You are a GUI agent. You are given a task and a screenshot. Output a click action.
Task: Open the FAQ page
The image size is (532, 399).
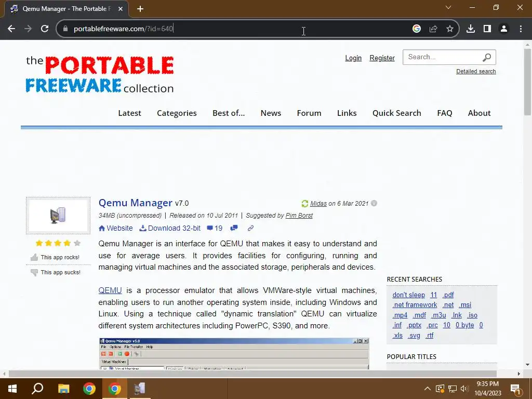pos(445,113)
